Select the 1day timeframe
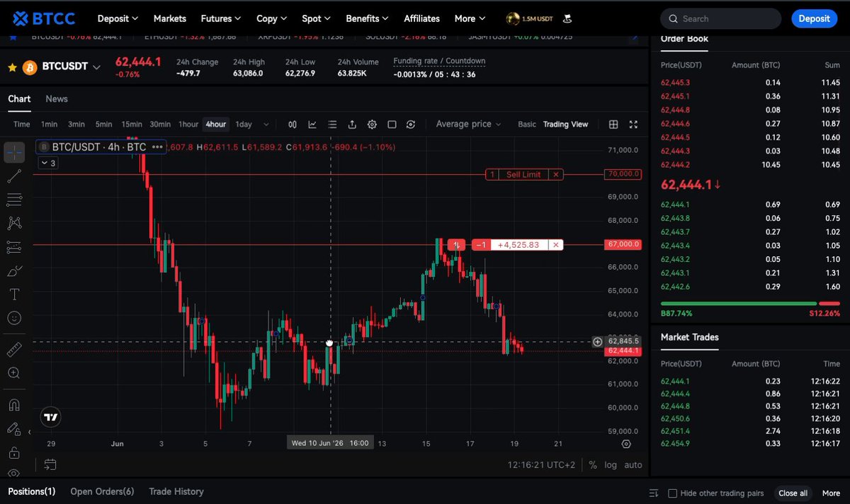Screen dimensions: 850x504 click(244, 125)
